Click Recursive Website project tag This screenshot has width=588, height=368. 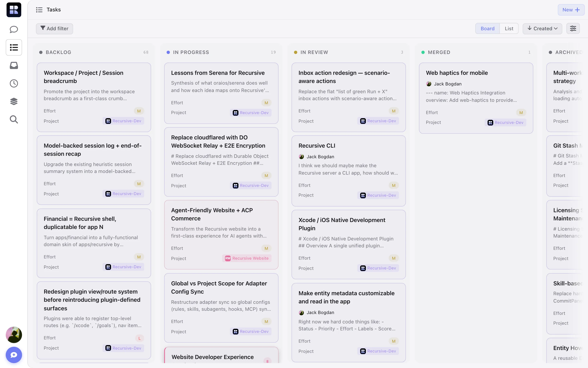[x=247, y=258]
